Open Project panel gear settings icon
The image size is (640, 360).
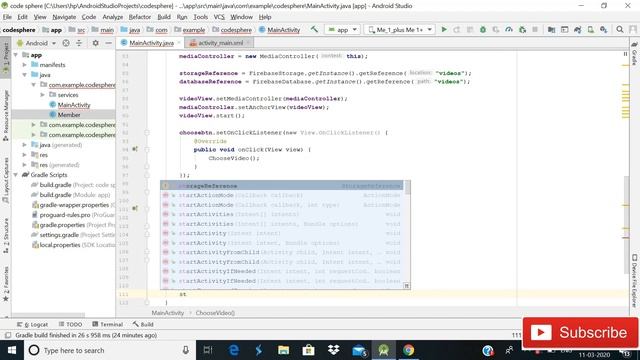(96, 43)
